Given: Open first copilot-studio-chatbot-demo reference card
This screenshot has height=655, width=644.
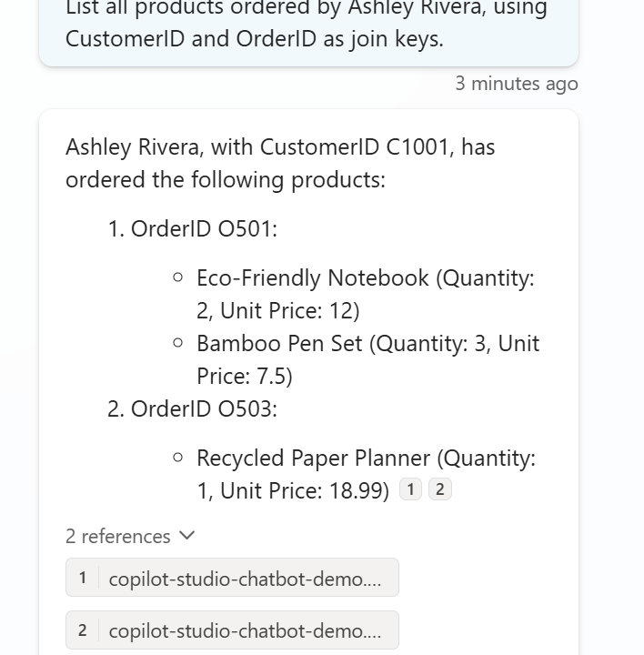Looking at the screenshot, I should 232,578.
